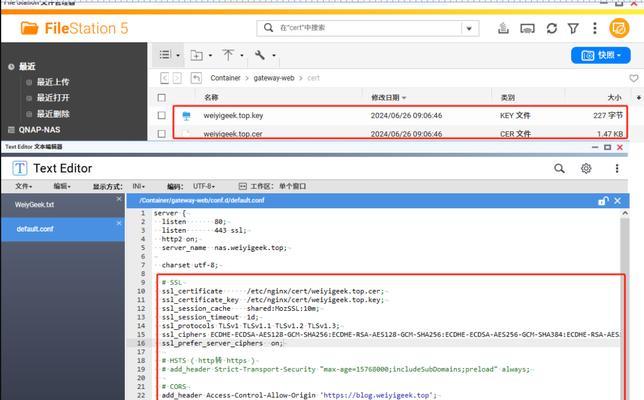644x400 pixels.
Task: Close the WeiyGeek.txt tab
Action: click(119, 199)
